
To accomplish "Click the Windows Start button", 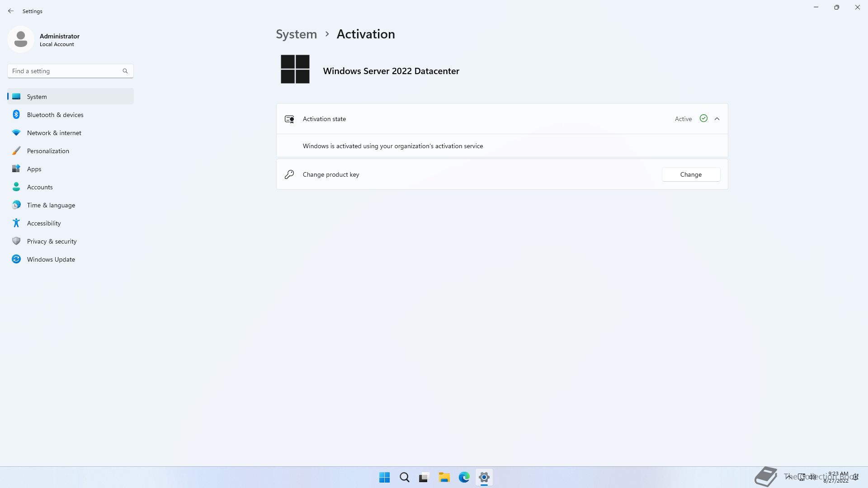I will 384,477.
